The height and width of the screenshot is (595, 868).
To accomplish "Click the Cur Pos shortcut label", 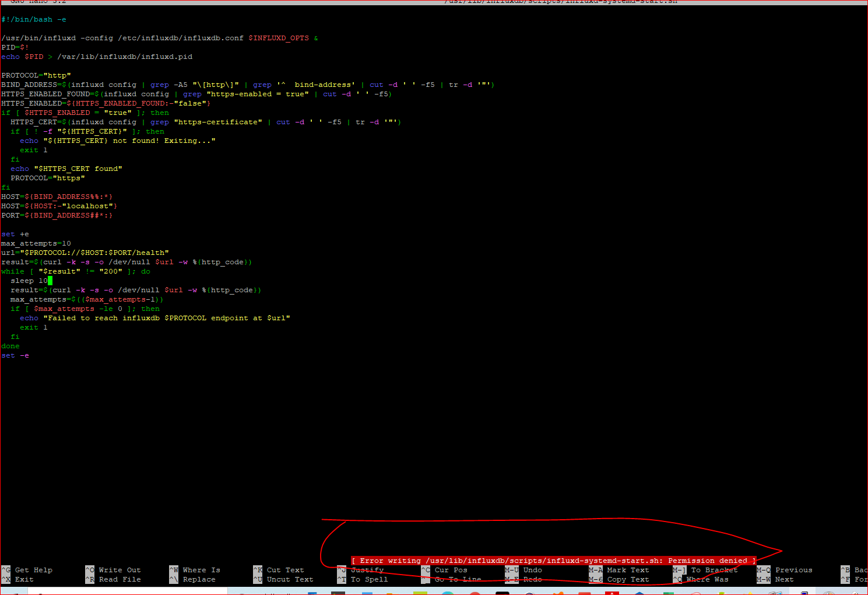I will pos(451,570).
